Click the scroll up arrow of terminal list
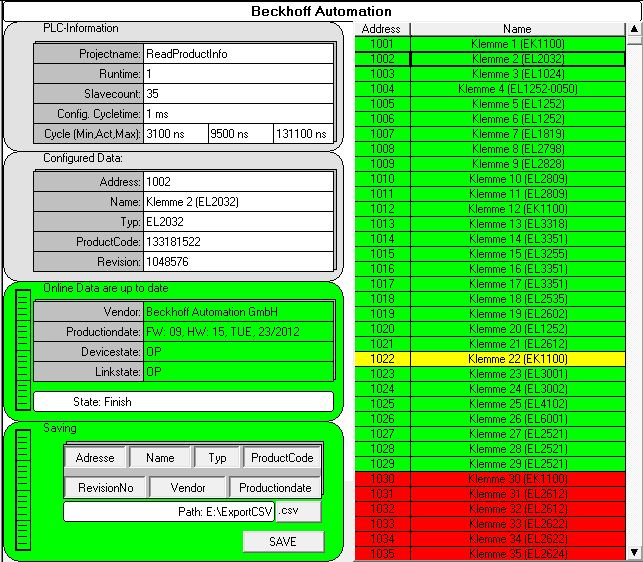643x562 pixels. coord(634,29)
